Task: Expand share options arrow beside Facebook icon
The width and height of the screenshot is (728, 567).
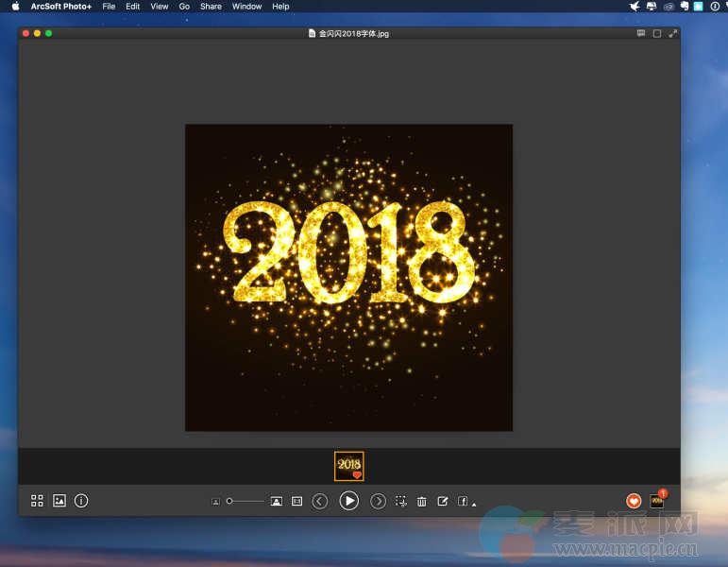Action: [x=474, y=504]
